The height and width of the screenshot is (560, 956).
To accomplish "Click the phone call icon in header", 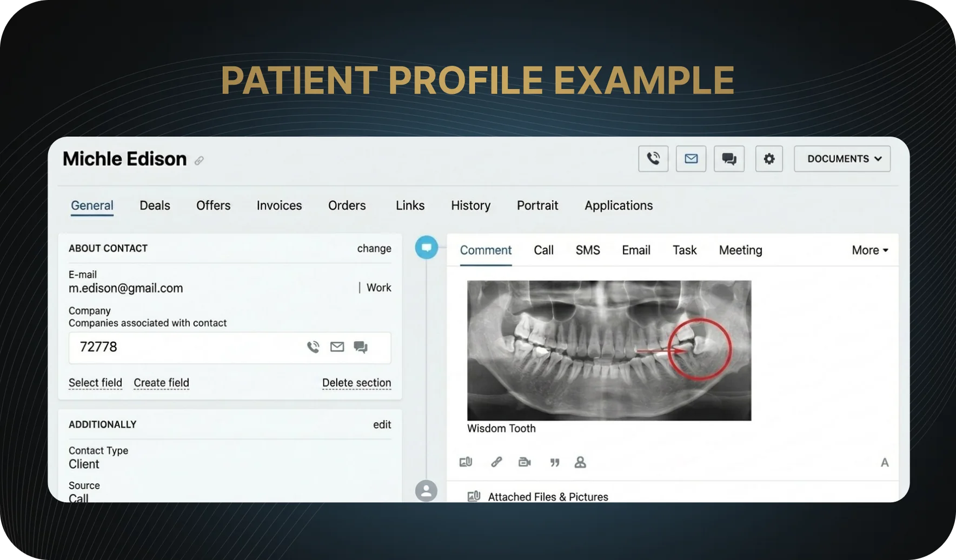I will pyautogui.click(x=653, y=159).
